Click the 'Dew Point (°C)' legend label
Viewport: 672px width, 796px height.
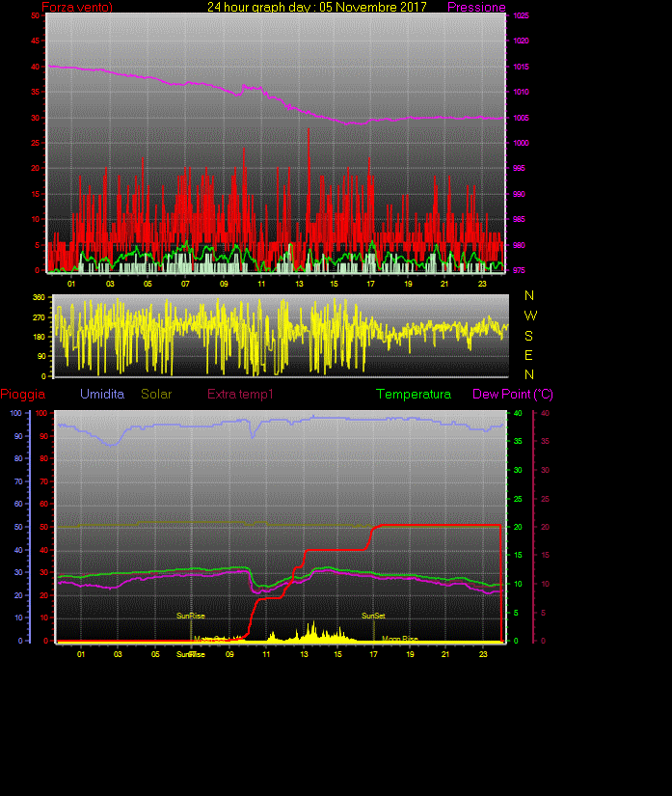click(x=512, y=395)
